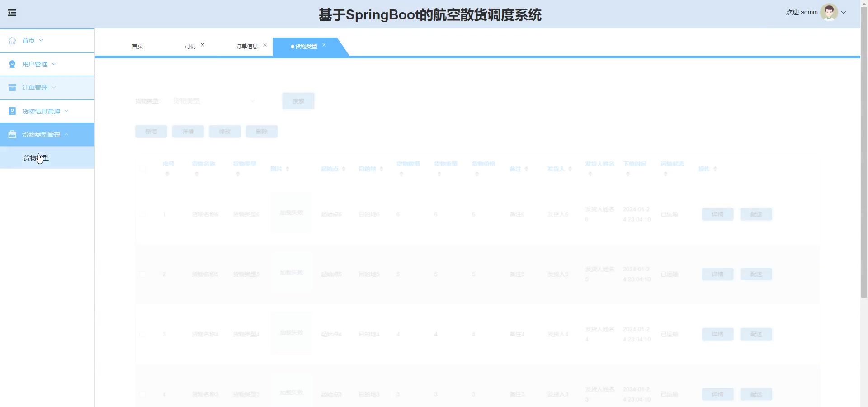Screen dimensions: 868x407
Task: Click the admin avatar picture
Action: (x=829, y=13)
